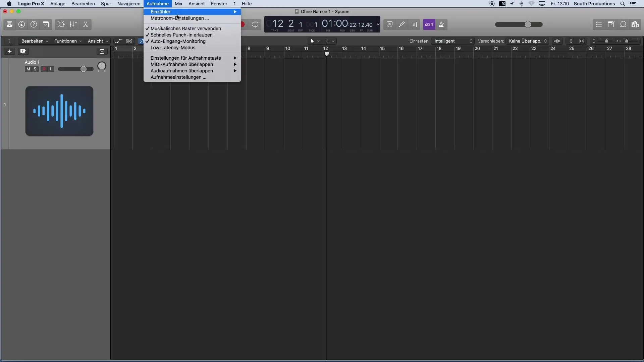Show the Inspector with info icon

[x=22, y=24]
